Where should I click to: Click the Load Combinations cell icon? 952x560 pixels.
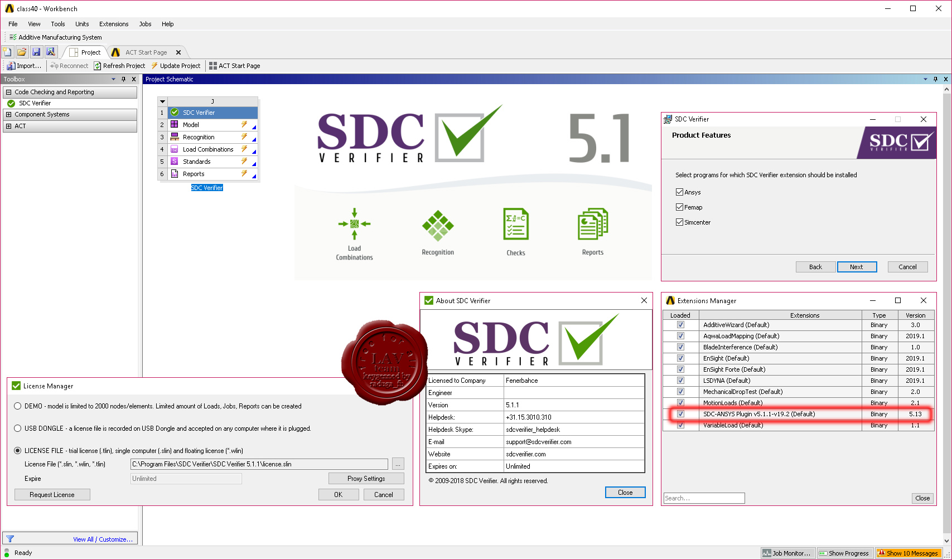[x=174, y=149]
